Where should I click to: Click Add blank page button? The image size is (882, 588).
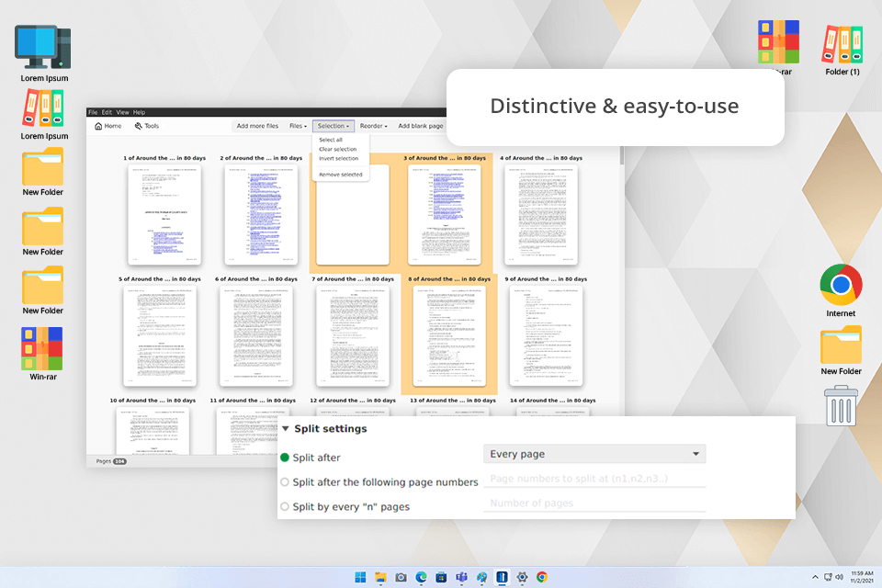pyautogui.click(x=420, y=126)
